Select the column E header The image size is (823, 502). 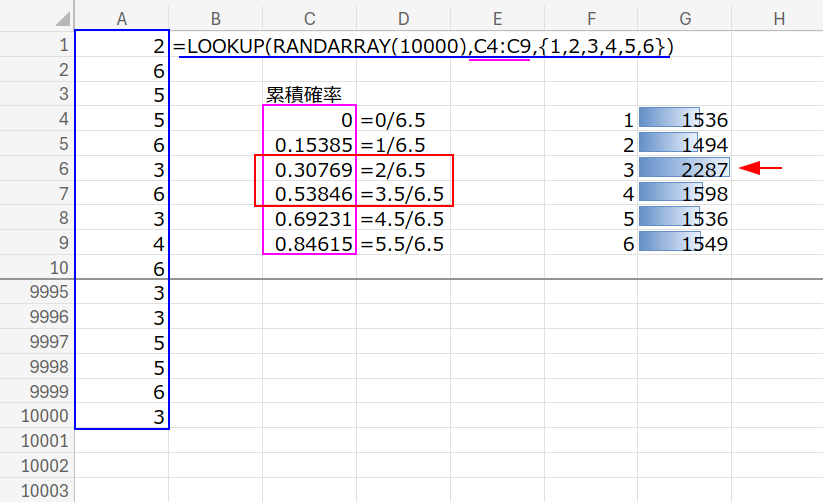[497, 15]
